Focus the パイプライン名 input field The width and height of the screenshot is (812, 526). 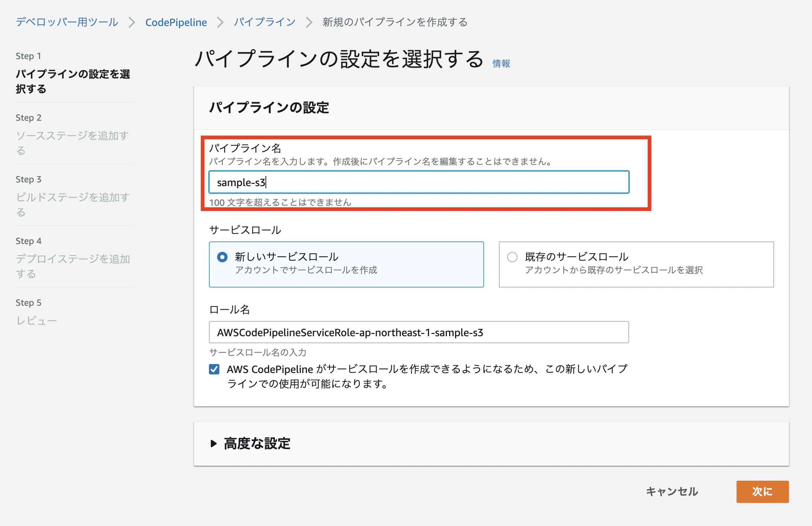419,182
